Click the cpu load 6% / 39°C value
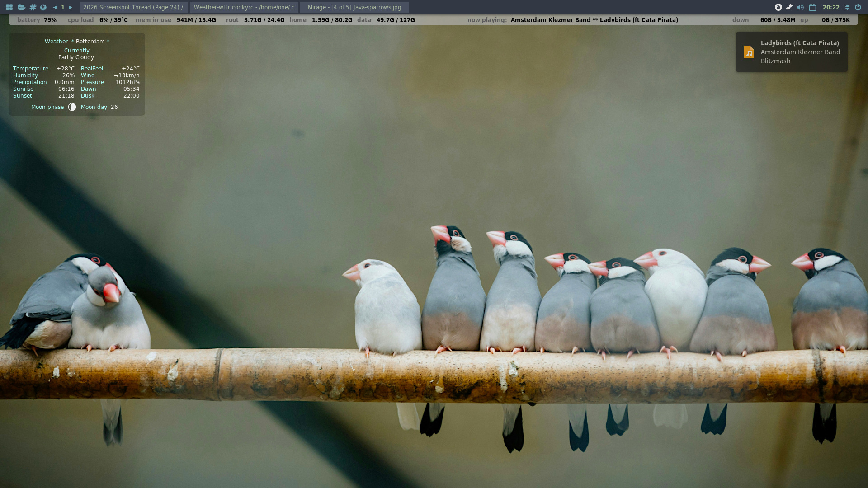This screenshot has height=488, width=868. point(113,20)
